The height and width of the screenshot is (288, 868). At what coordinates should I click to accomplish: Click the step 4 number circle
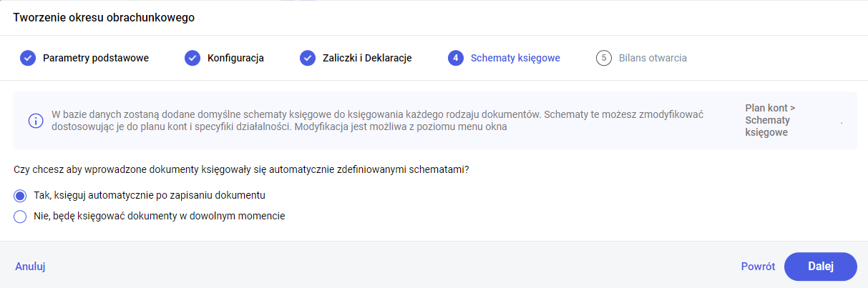coord(456,58)
